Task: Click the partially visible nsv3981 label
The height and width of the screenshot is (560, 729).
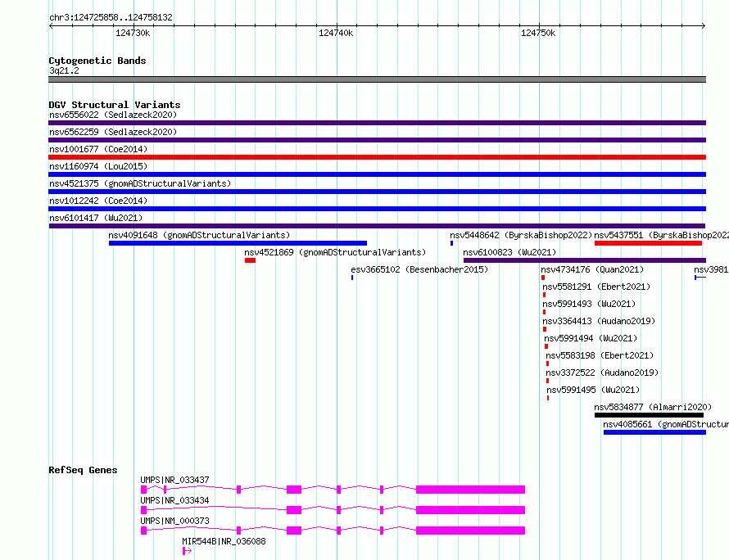Action: 711,269
